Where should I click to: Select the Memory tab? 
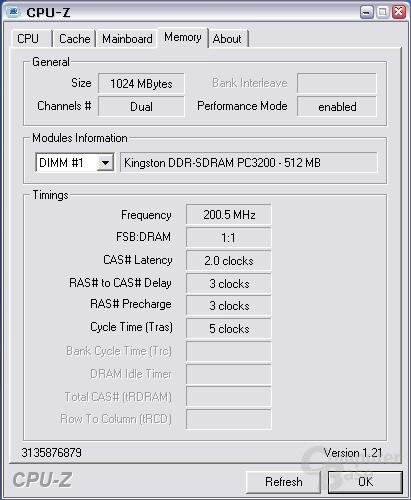pos(183,37)
